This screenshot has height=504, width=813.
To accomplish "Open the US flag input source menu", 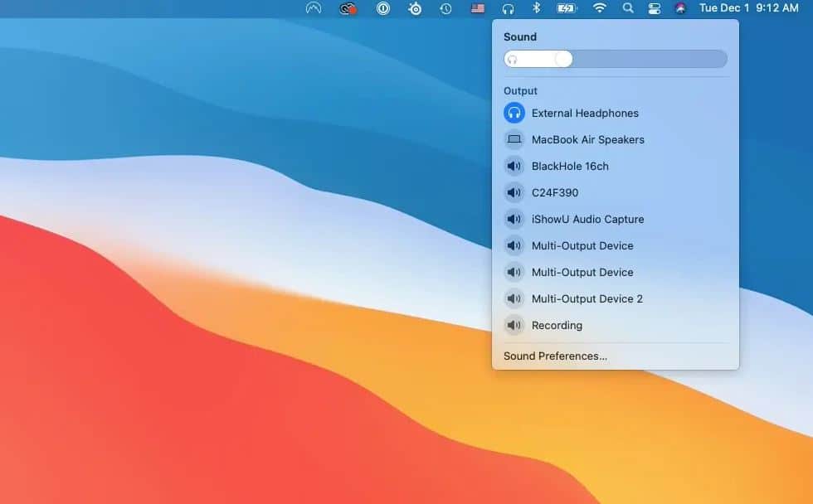I will click(x=478, y=8).
